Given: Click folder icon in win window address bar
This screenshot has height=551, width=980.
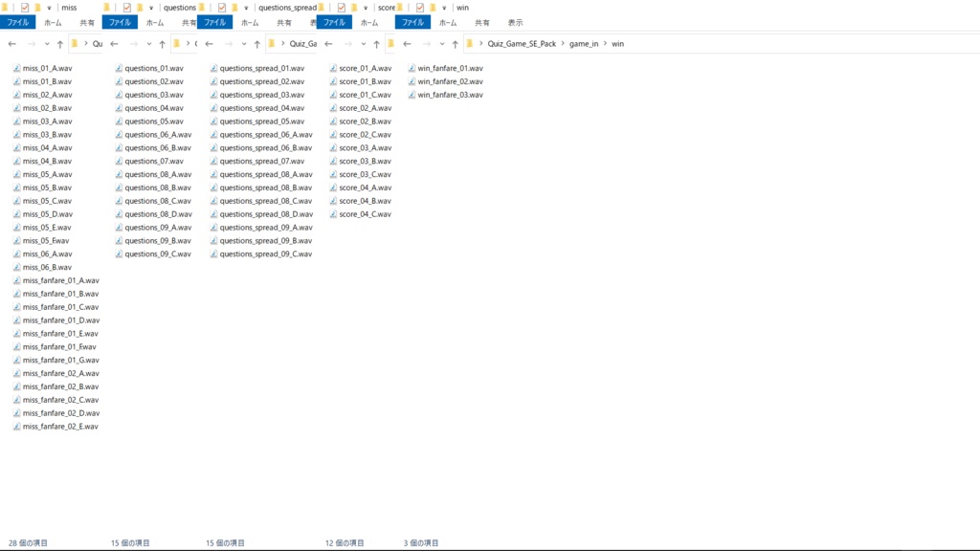Looking at the screenshot, I should pyautogui.click(x=469, y=44).
